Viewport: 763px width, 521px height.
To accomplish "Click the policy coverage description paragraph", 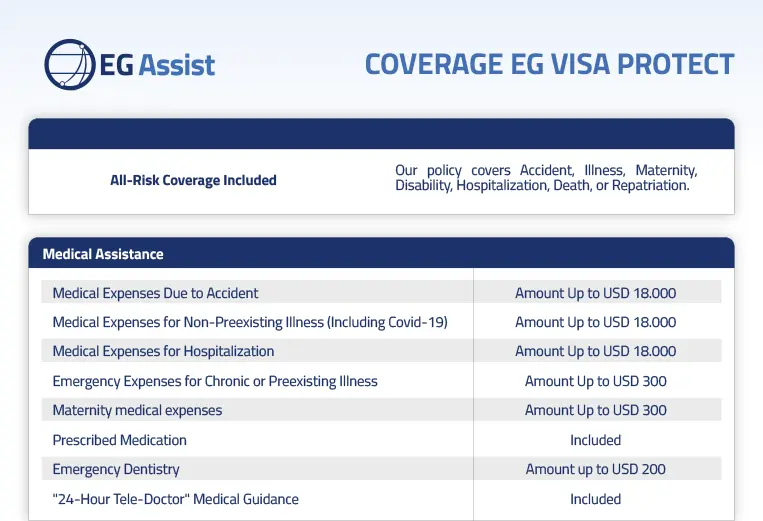I will pyautogui.click(x=546, y=178).
